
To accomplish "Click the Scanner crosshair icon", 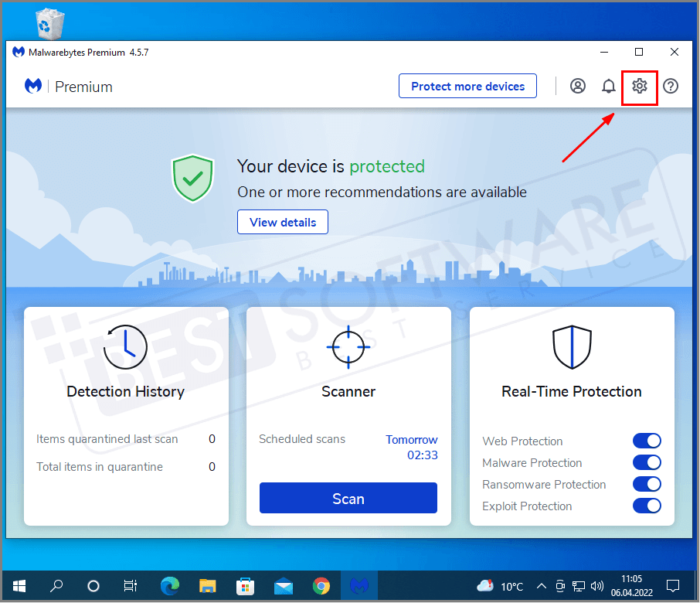I will click(x=348, y=347).
